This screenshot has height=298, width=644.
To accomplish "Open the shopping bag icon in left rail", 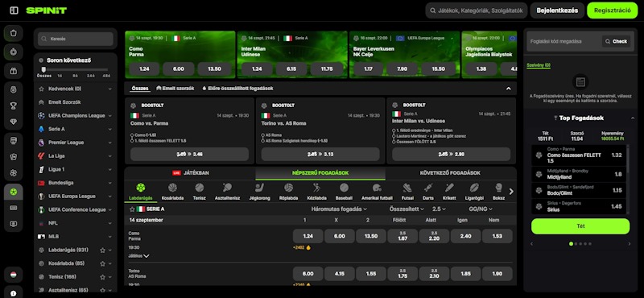I will coord(14,33).
